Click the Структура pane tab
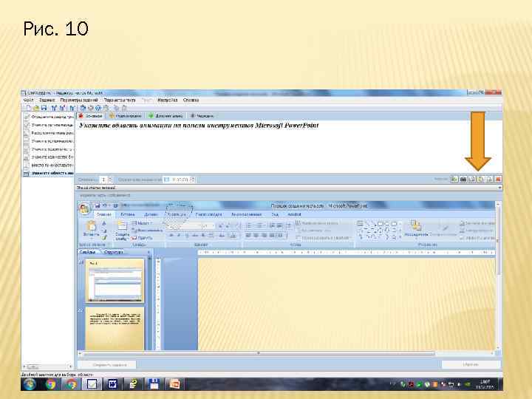This screenshot has width=532, height=399. tap(113, 252)
